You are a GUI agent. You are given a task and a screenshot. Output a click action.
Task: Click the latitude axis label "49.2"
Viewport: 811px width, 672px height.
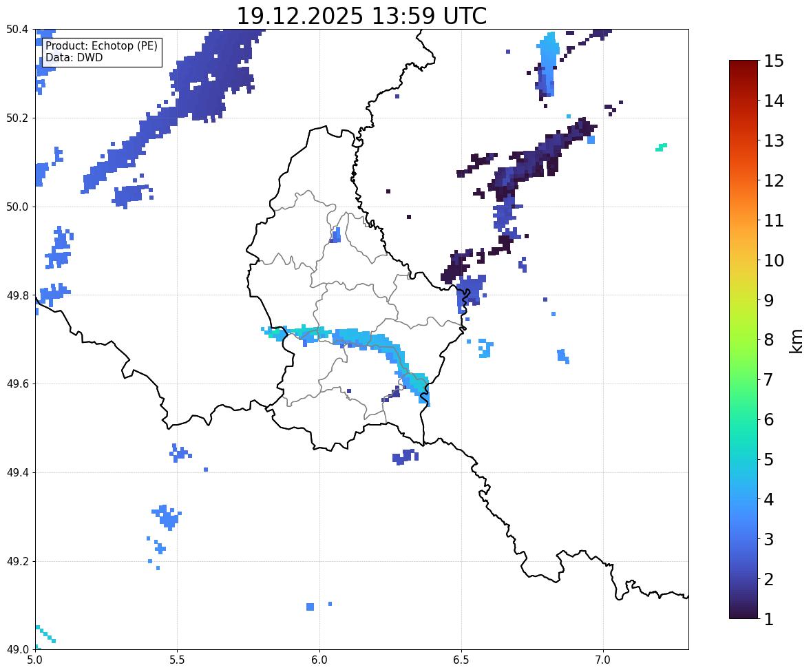(x=17, y=561)
